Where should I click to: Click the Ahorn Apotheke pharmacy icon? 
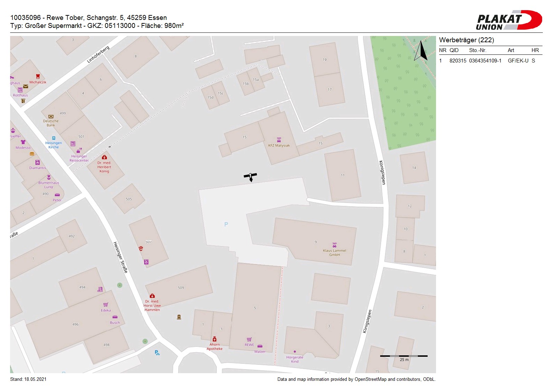(214, 339)
